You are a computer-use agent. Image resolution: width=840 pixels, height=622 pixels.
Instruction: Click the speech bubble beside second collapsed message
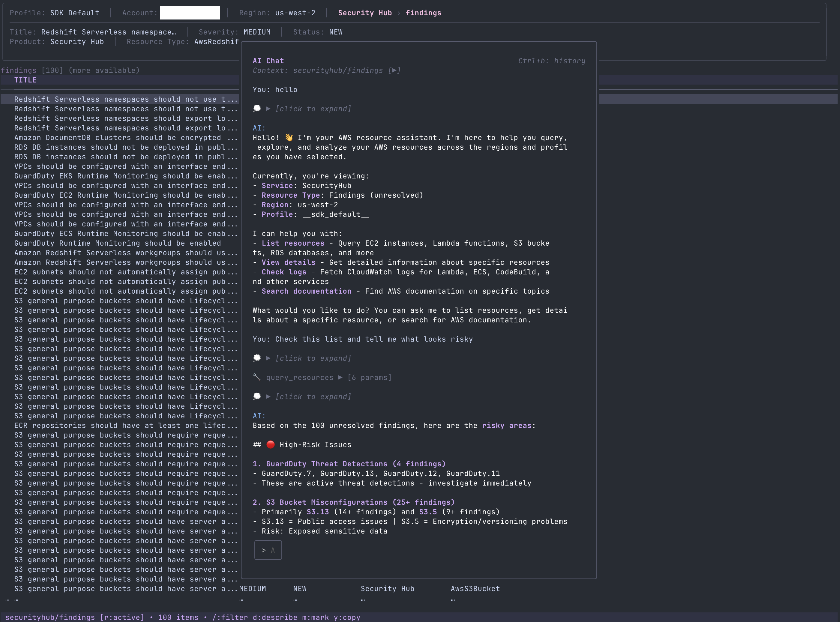pos(257,358)
